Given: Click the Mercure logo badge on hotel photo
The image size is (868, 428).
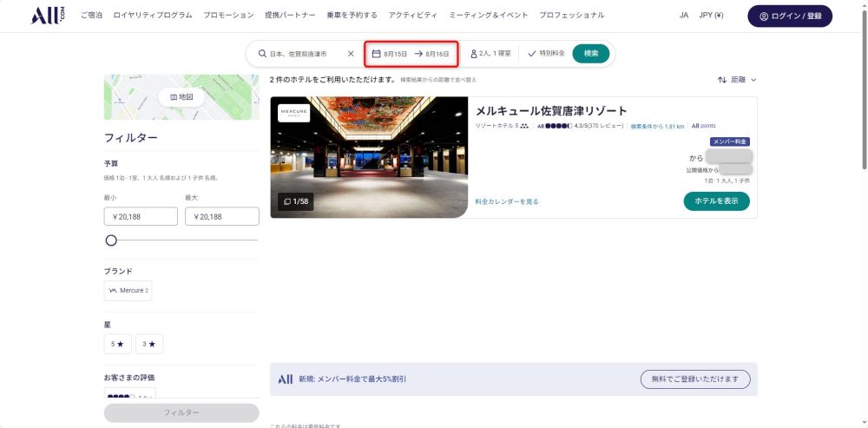Looking at the screenshot, I should point(294,112).
